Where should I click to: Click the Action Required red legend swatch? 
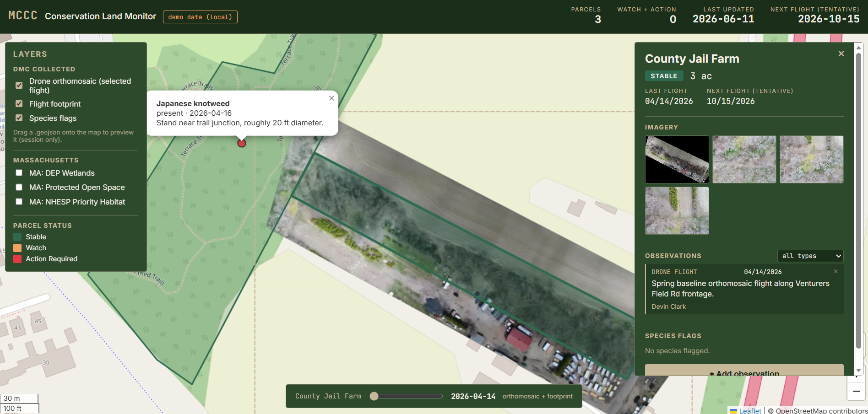(17, 259)
